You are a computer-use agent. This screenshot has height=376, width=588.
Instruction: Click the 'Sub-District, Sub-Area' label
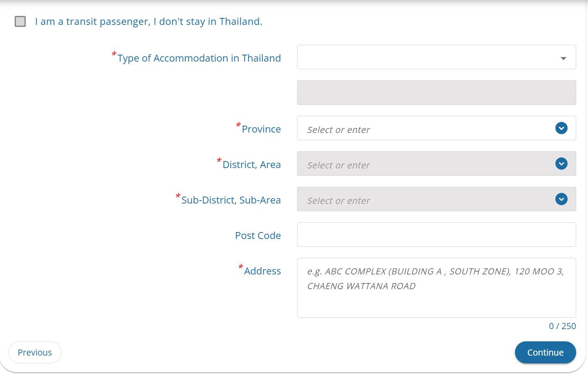coord(231,200)
